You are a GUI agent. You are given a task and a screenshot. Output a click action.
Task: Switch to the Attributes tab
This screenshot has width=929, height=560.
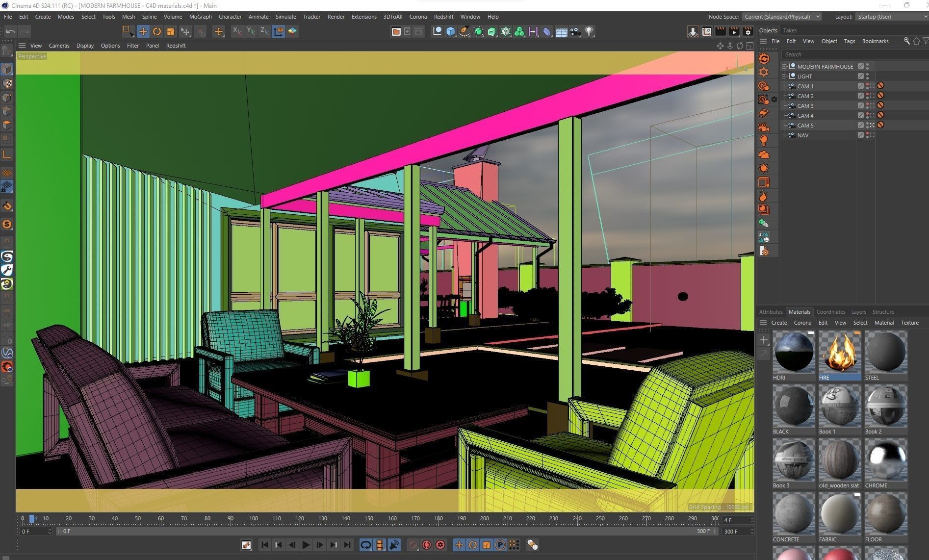click(x=771, y=312)
